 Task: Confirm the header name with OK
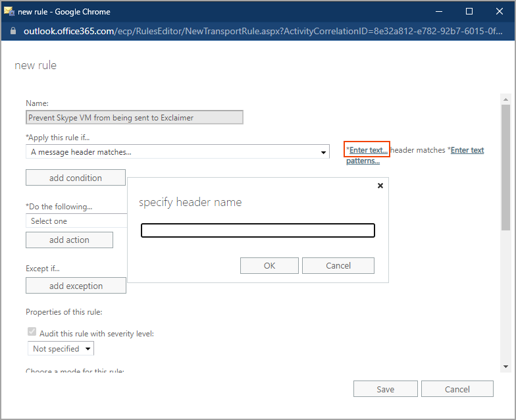point(269,265)
